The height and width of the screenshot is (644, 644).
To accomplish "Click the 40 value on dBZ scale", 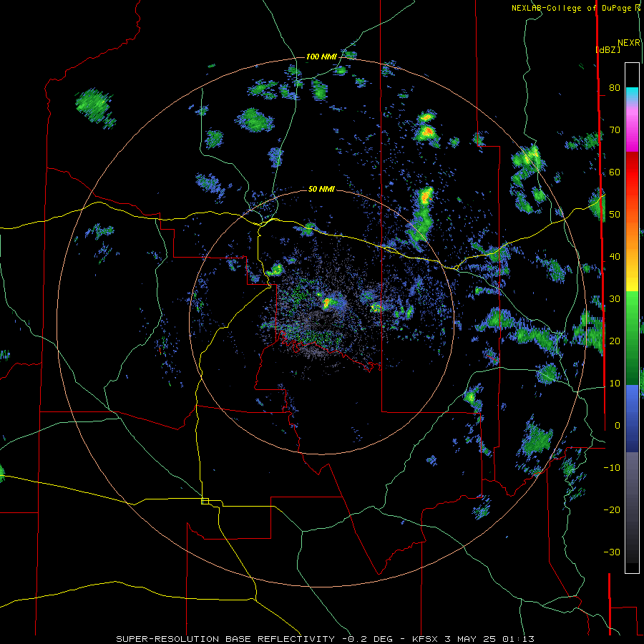I will [x=615, y=256].
